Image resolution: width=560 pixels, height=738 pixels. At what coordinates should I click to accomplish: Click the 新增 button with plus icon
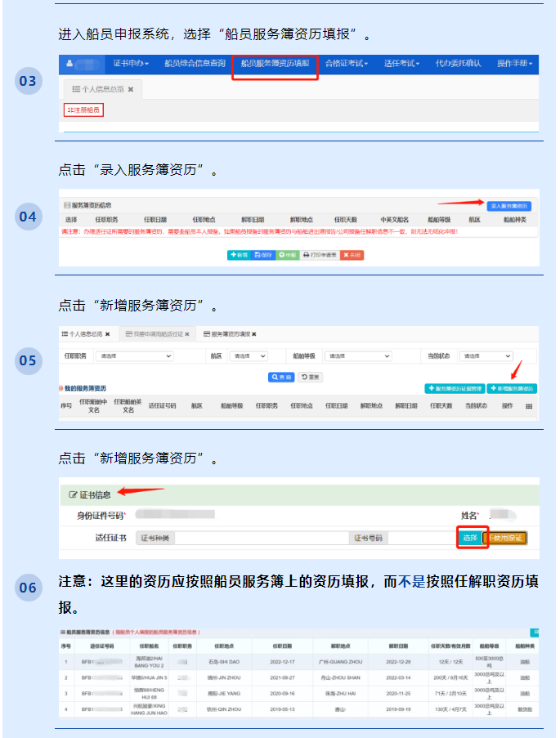tap(238, 255)
